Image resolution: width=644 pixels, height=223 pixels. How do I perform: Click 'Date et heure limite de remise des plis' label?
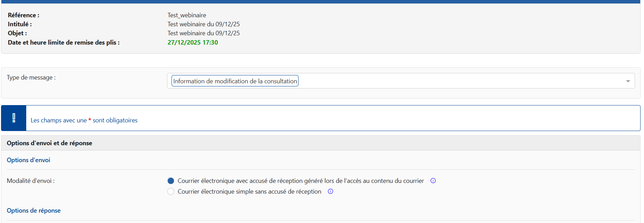coord(64,43)
